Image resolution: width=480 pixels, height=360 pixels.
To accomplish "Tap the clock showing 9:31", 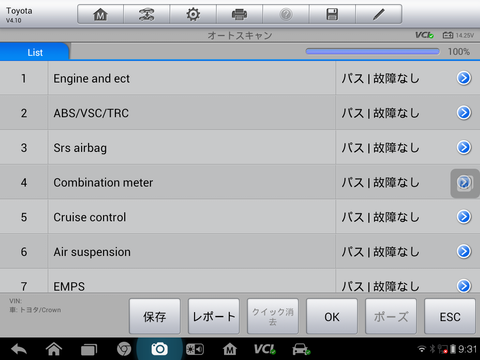I will click(x=467, y=349).
